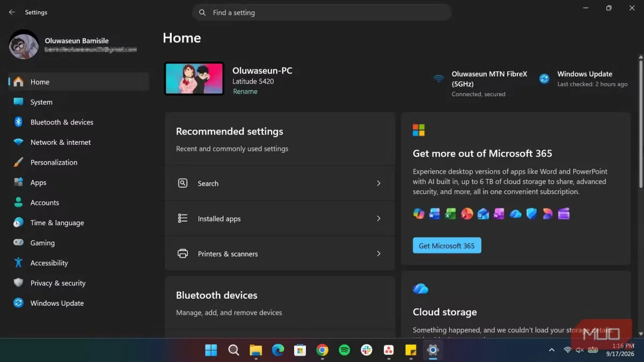The image size is (644, 362).
Task: Click the Windows Update last checked status
Action: click(592, 84)
